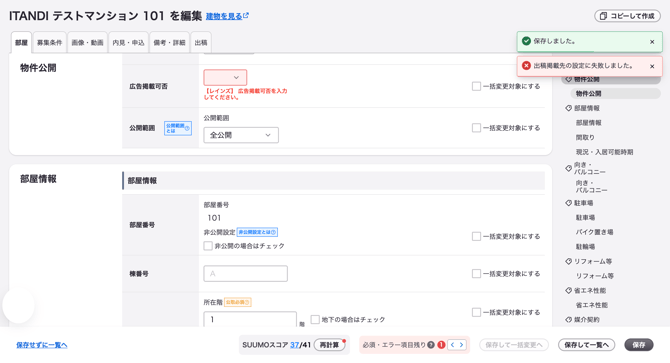Click tag icon beside リフォーム等 heading
This screenshot has width=670, height=363.
(x=568, y=261)
